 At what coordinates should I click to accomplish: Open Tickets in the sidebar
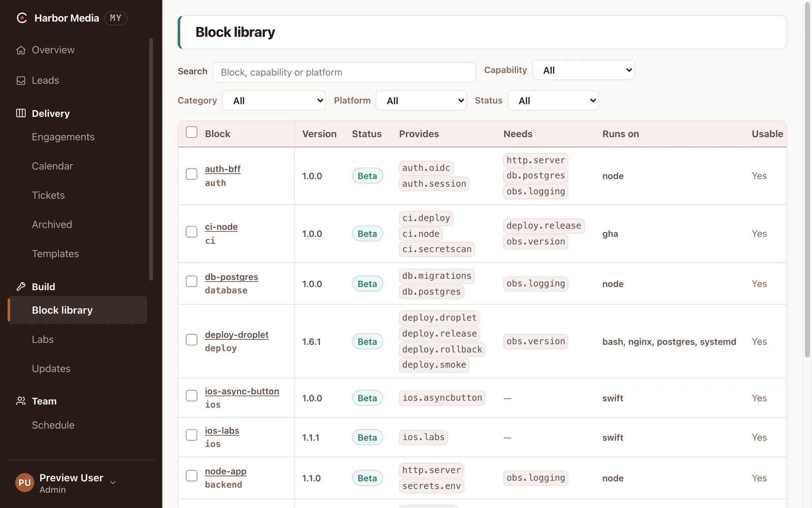coord(48,196)
